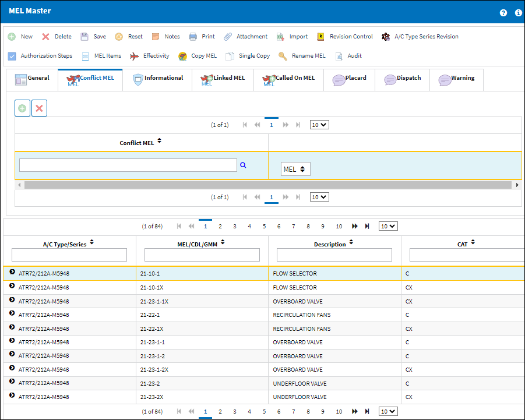Click the New record icon
The image size is (525, 420).
tap(12, 37)
